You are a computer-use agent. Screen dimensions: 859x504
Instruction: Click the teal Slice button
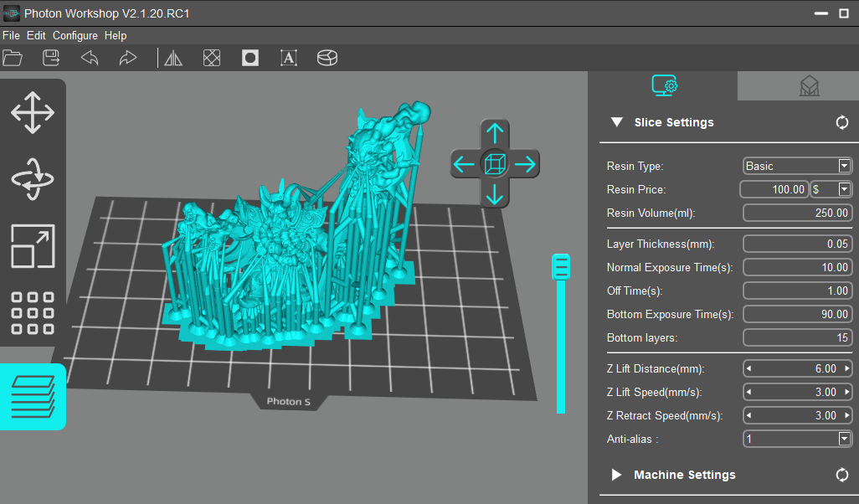(33, 396)
